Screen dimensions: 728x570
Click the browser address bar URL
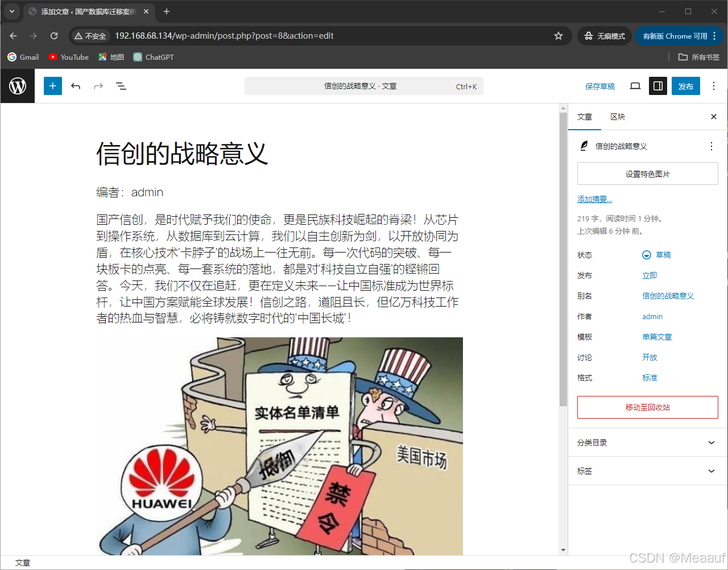tap(224, 36)
